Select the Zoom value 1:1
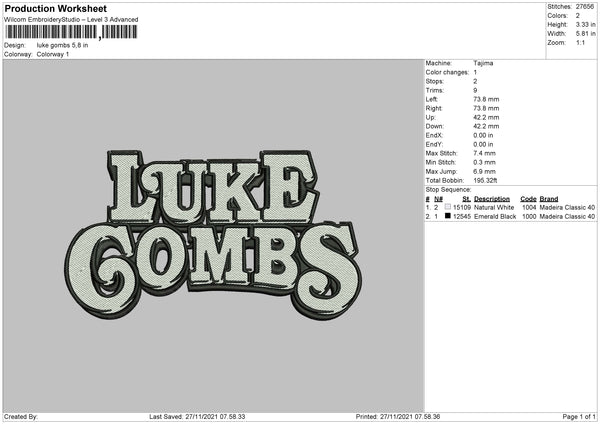This screenshot has height=424, width=600. (x=580, y=43)
